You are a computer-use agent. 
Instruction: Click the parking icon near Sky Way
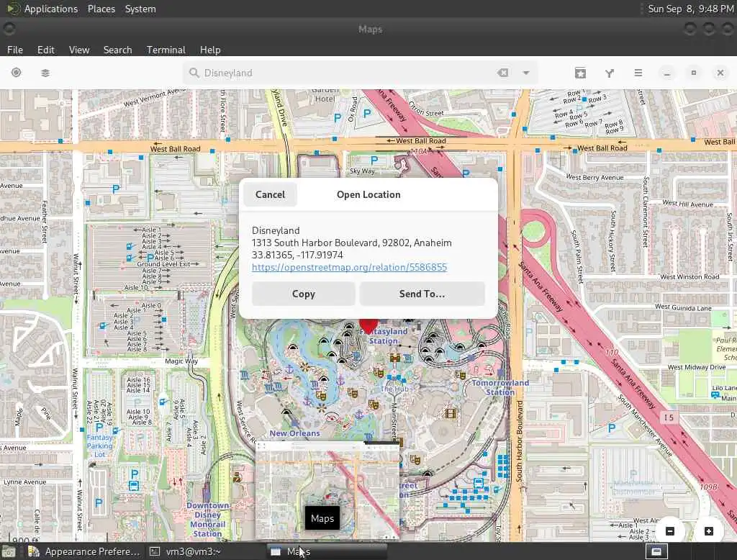pos(374,160)
